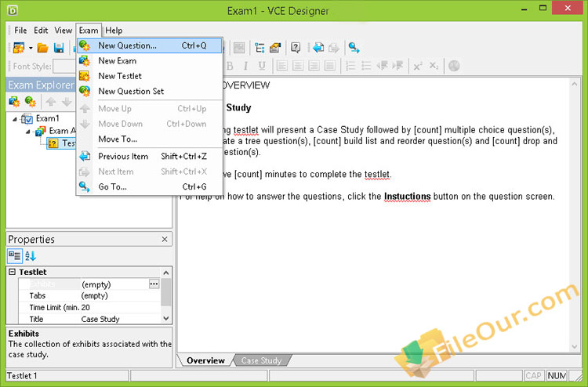
Task: Click the New Exam wizard toolbar icon
Action: [18, 48]
